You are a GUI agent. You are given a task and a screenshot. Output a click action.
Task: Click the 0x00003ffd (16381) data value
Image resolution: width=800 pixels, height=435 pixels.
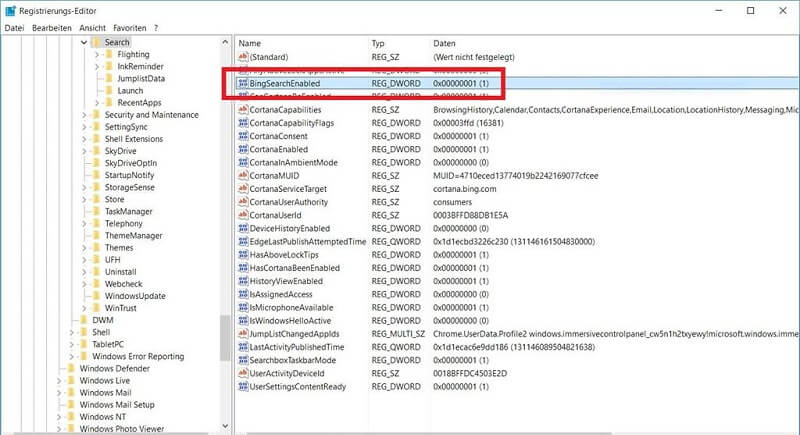pos(468,123)
